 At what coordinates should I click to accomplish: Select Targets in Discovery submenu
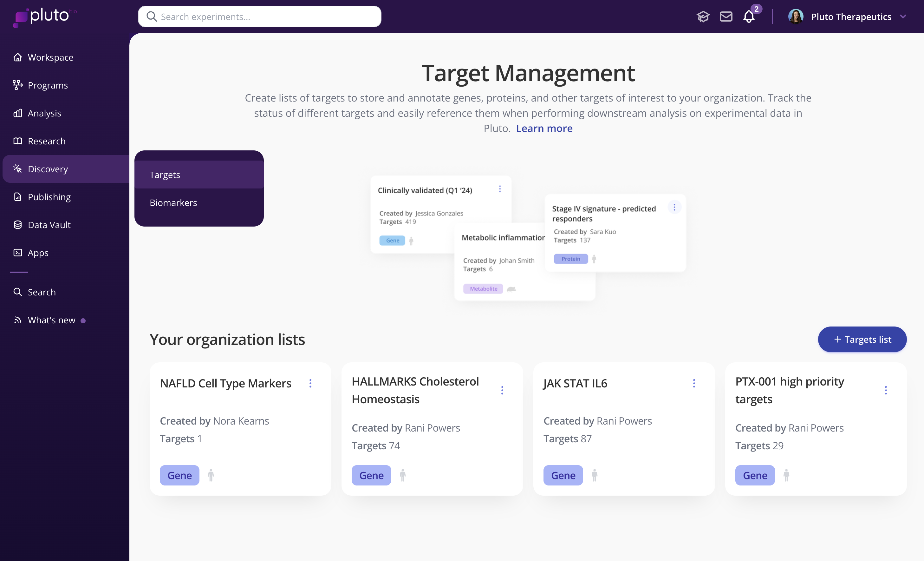tap(165, 175)
